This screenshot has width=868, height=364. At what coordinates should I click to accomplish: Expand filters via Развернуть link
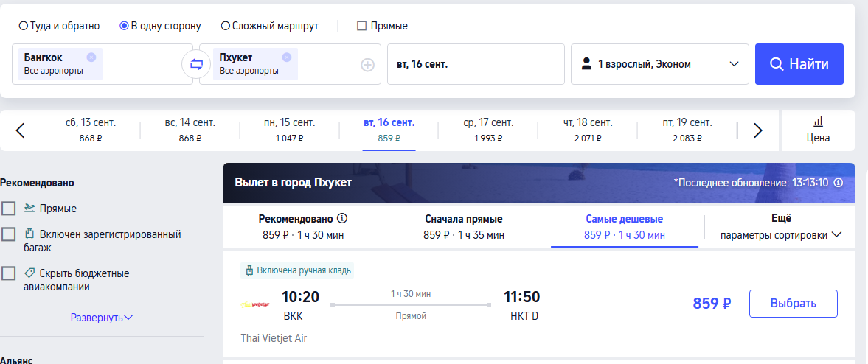(x=102, y=318)
